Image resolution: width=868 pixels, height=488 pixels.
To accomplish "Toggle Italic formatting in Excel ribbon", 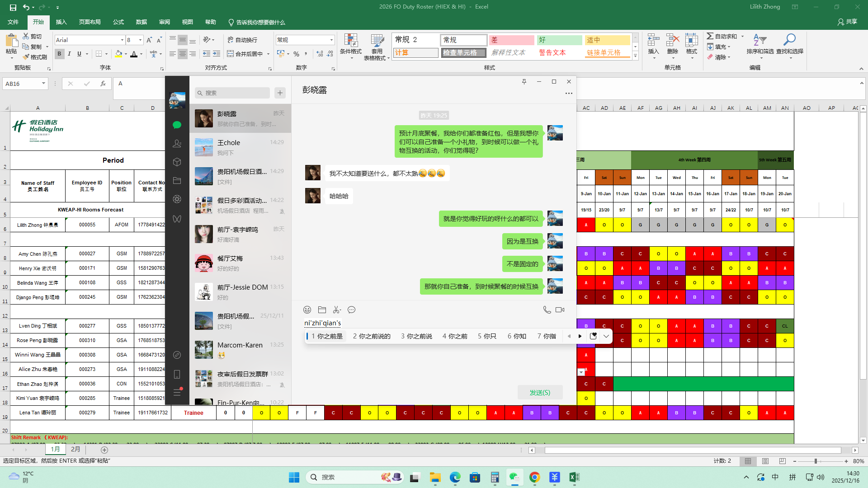I will [x=69, y=54].
